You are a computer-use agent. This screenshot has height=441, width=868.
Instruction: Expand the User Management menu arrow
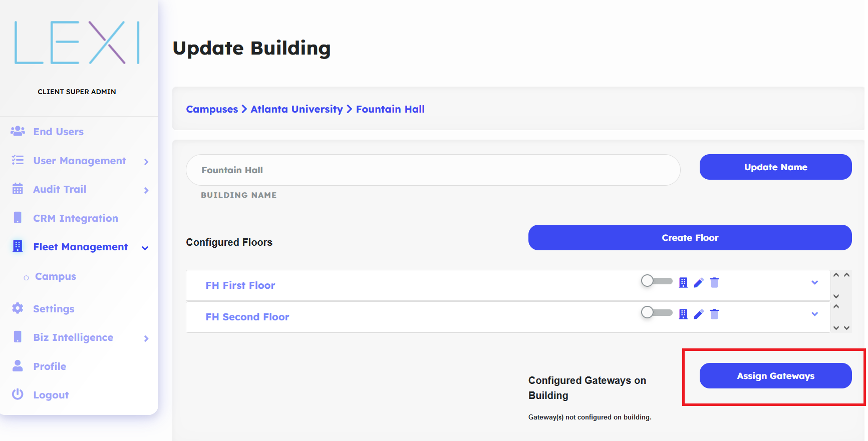[x=146, y=162]
